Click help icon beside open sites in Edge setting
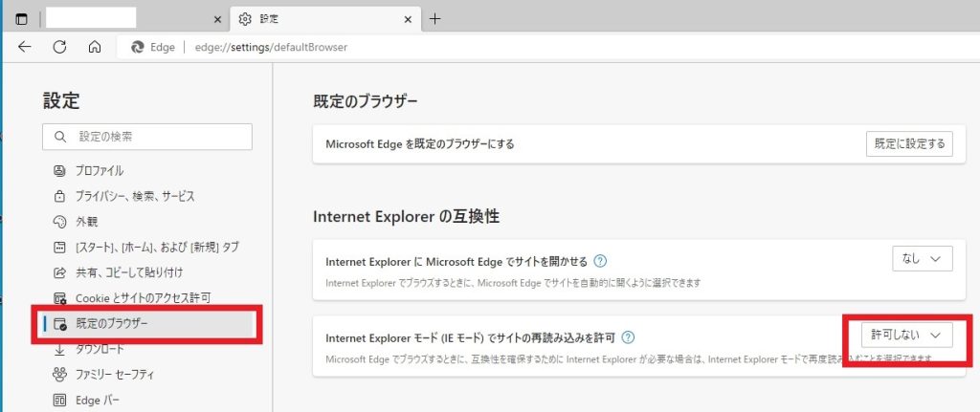 pyautogui.click(x=600, y=260)
